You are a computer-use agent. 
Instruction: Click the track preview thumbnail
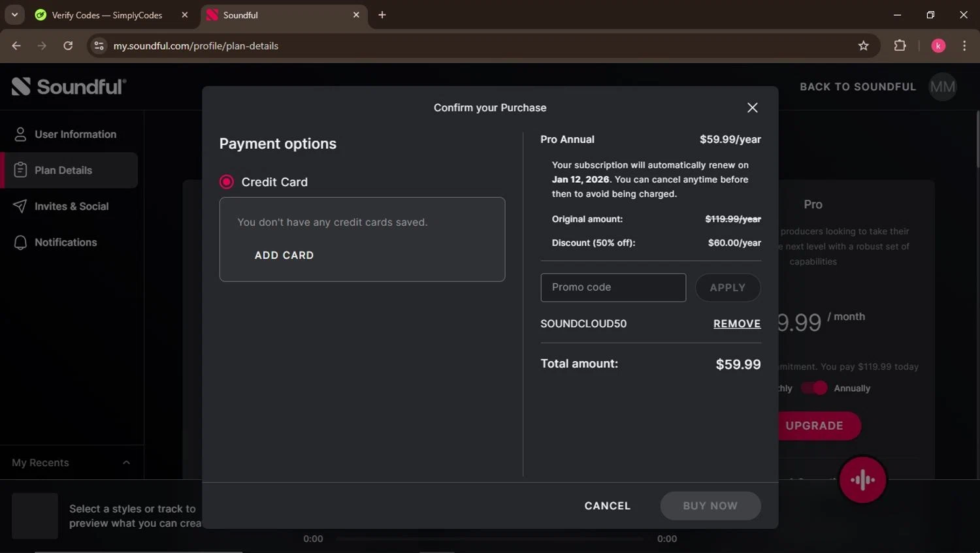click(x=35, y=516)
